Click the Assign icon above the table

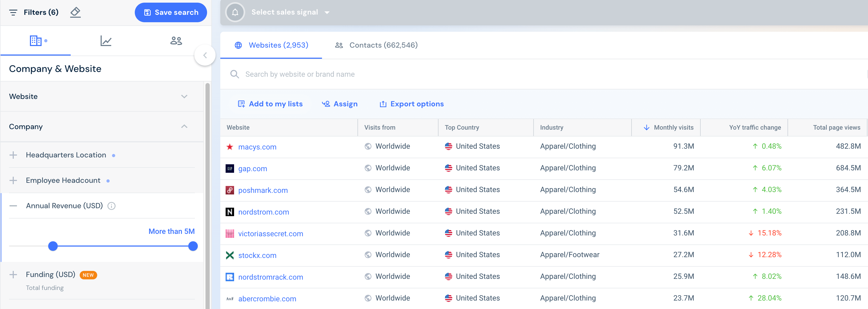326,104
